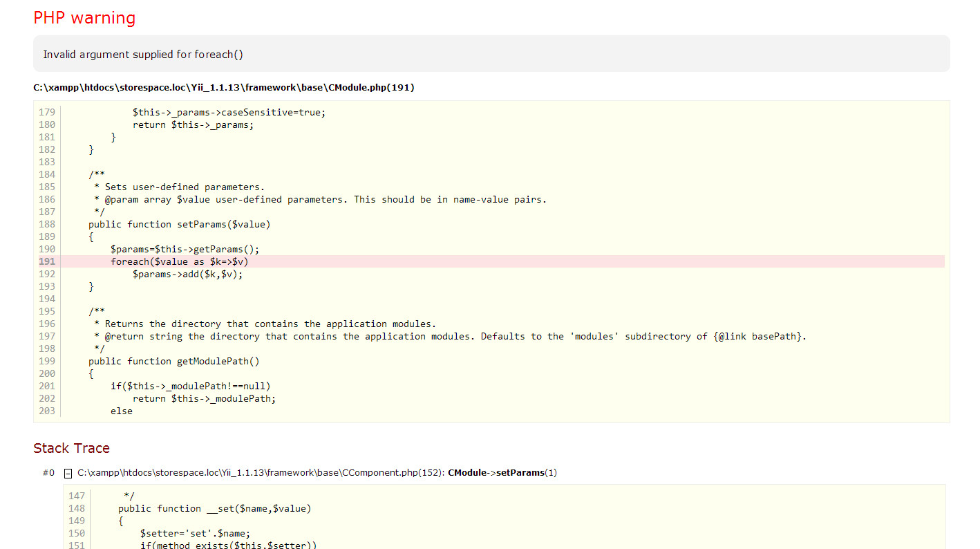The width and height of the screenshot is (980, 549).
Task: Click line 196 'Returns the directory' comment
Action: pyautogui.click(x=265, y=324)
